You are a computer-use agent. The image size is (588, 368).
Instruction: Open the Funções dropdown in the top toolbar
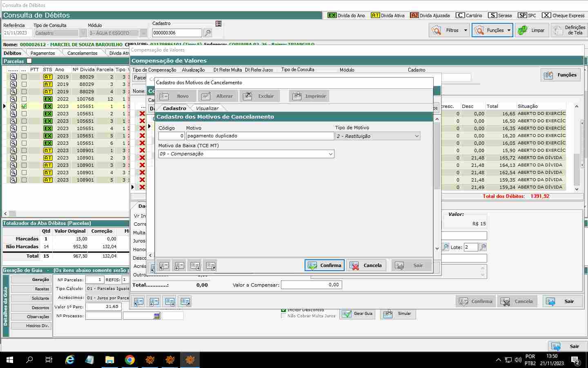[492, 30]
